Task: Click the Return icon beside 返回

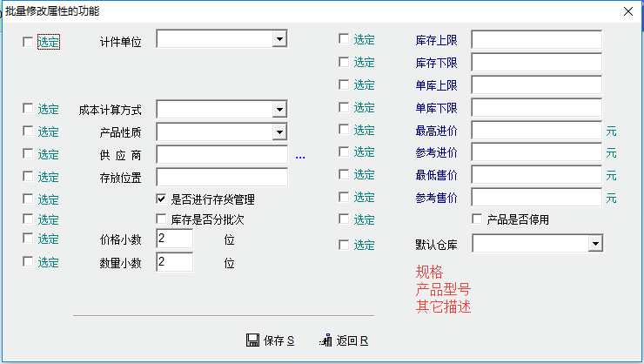Action: tap(326, 340)
